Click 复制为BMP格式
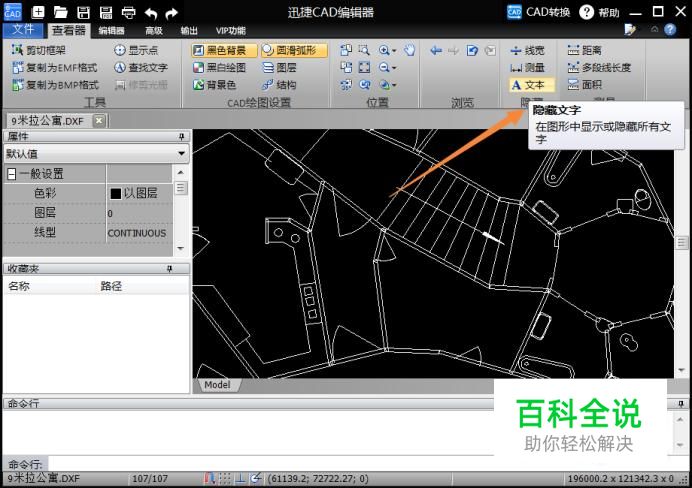 click(x=56, y=85)
